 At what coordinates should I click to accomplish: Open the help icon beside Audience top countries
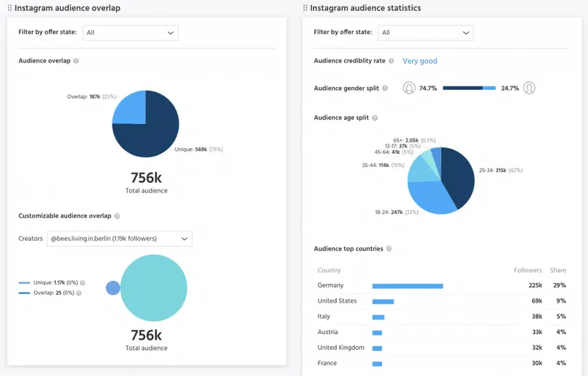[389, 249]
